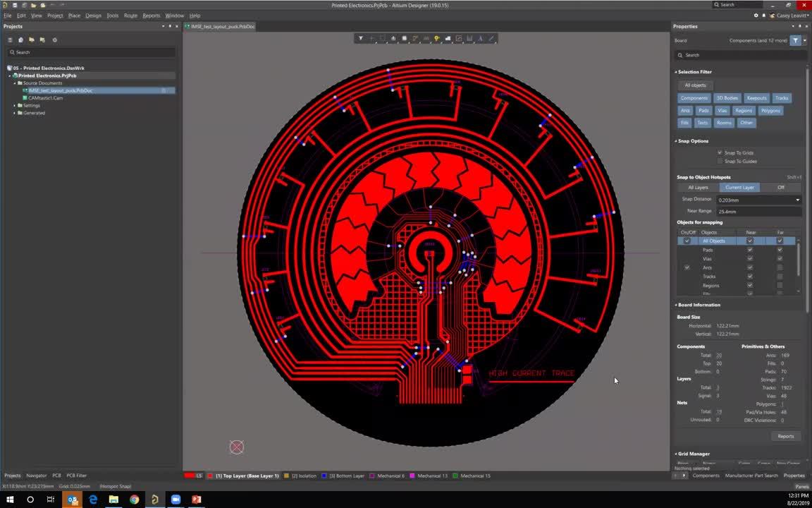Select the filter tool in the PCB toolbar
This screenshot has height=508, width=812.
click(361, 39)
